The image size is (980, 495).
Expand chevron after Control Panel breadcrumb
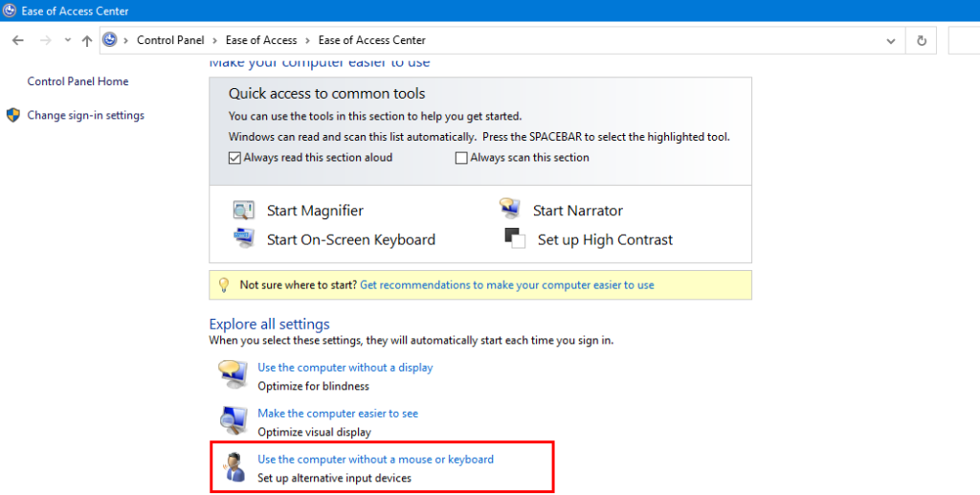pyautogui.click(x=215, y=40)
